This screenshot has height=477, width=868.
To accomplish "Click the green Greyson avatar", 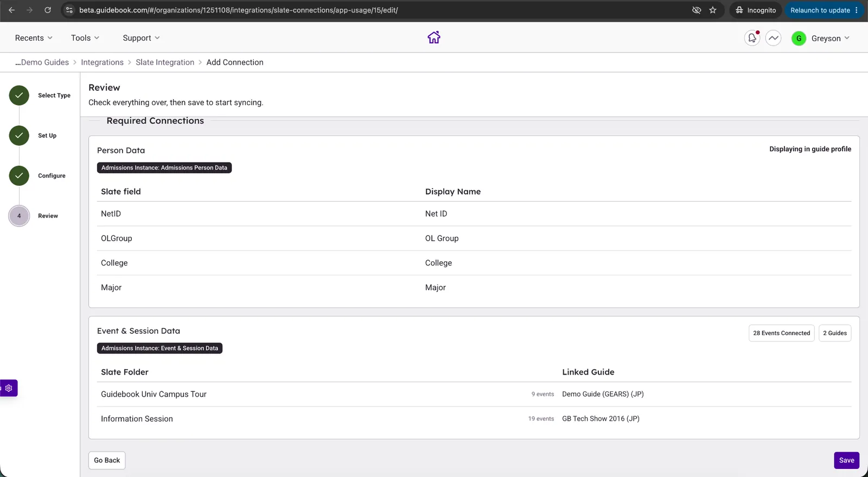I will coord(799,38).
